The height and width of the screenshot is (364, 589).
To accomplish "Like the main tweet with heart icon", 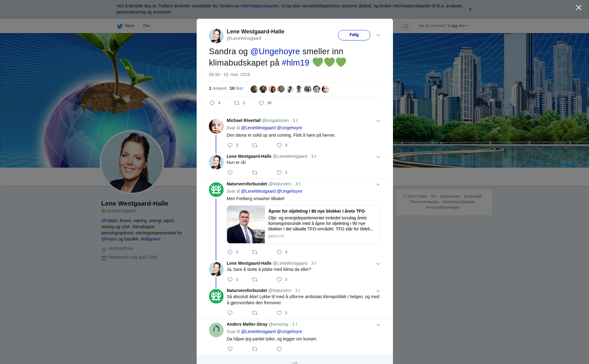I will (261, 103).
